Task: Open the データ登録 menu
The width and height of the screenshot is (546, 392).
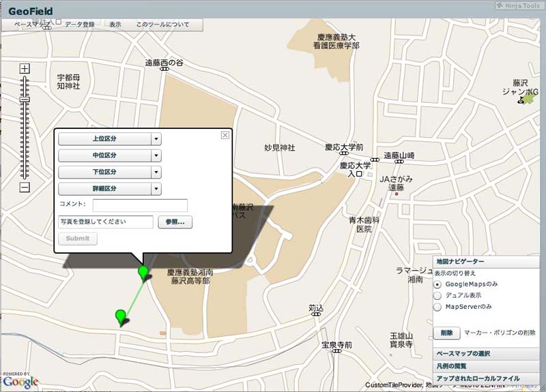Action: (80, 25)
